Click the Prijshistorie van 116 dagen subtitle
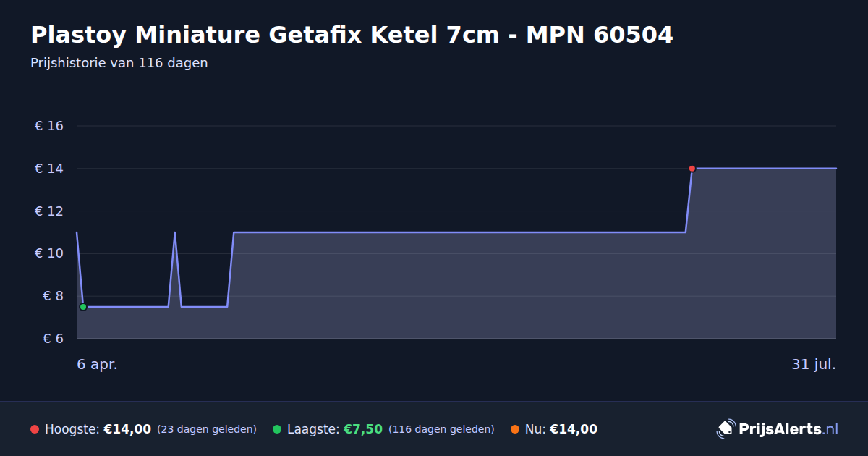Screen dimensions: 868x456 [x=119, y=63]
